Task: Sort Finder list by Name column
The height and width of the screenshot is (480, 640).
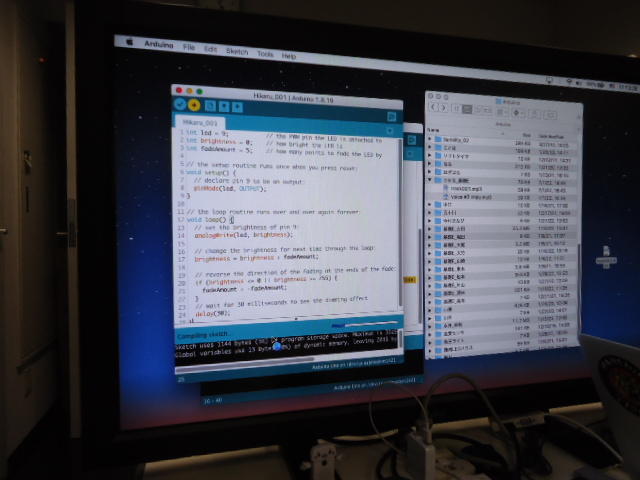Action: [433, 130]
